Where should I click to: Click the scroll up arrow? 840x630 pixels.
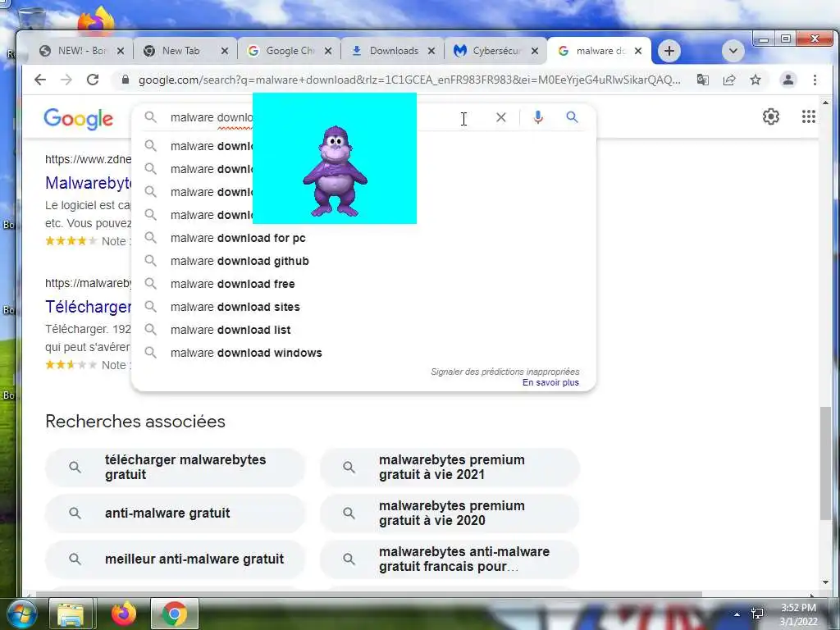tap(825, 103)
